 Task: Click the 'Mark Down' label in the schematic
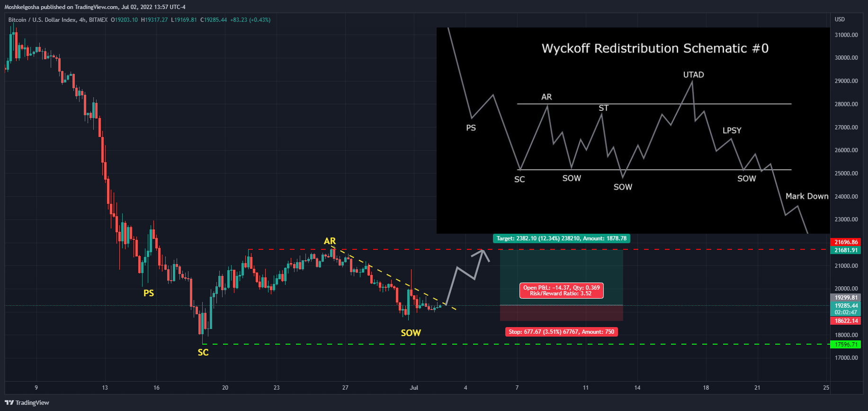click(807, 196)
